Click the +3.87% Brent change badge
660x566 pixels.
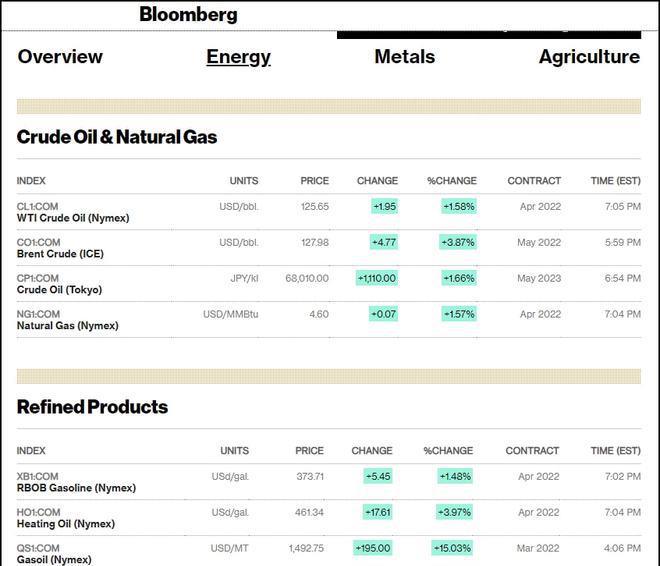pos(458,242)
